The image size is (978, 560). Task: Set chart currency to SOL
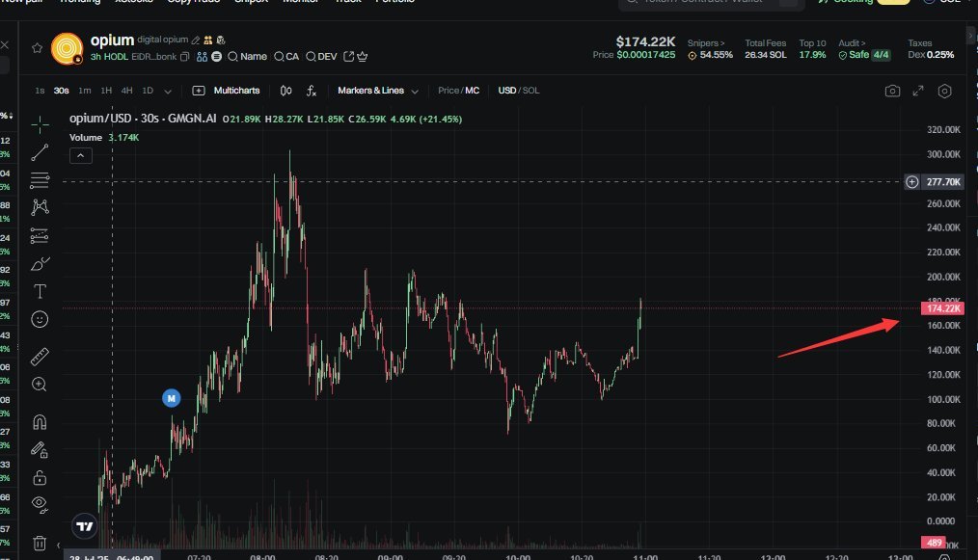[530, 91]
